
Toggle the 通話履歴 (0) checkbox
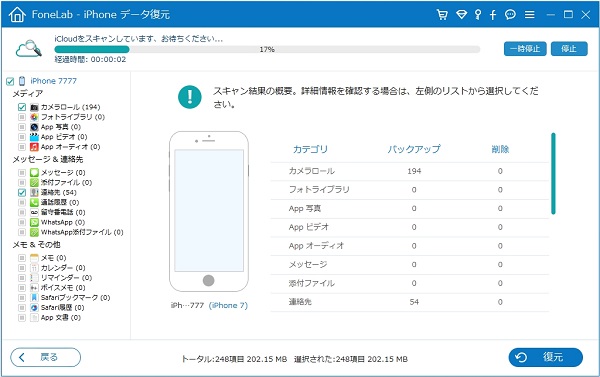(22, 202)
